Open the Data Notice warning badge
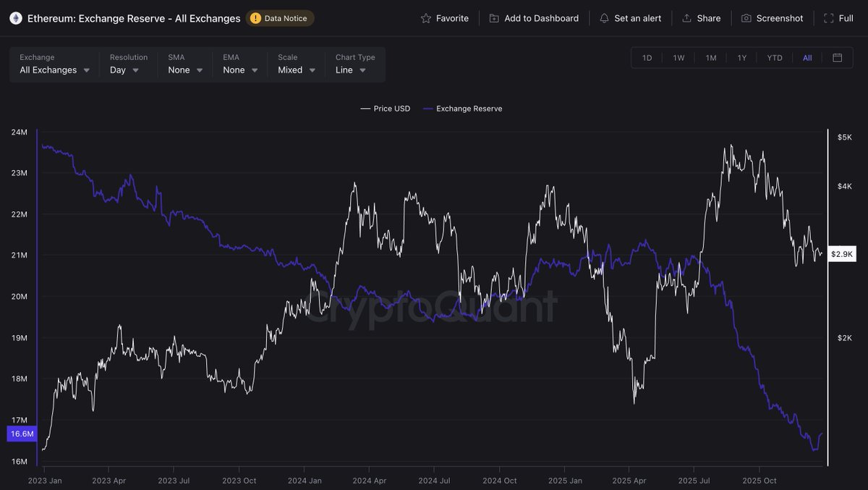 pos(280,18)
